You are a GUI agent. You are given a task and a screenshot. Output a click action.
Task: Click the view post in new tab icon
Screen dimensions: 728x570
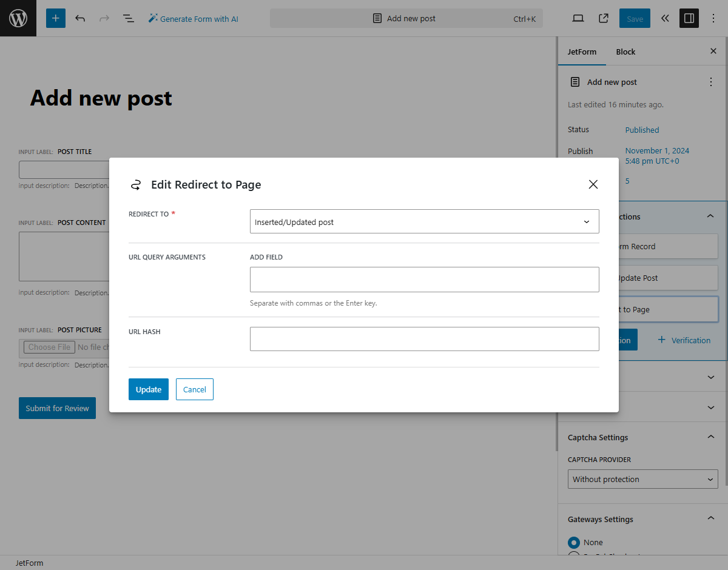[x=603, y=18]
